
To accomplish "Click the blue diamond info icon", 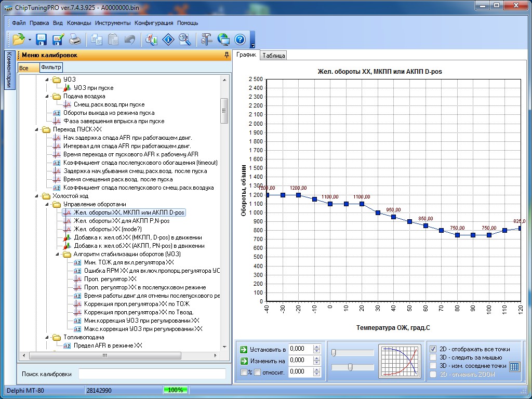I will (x=168, y=39).
